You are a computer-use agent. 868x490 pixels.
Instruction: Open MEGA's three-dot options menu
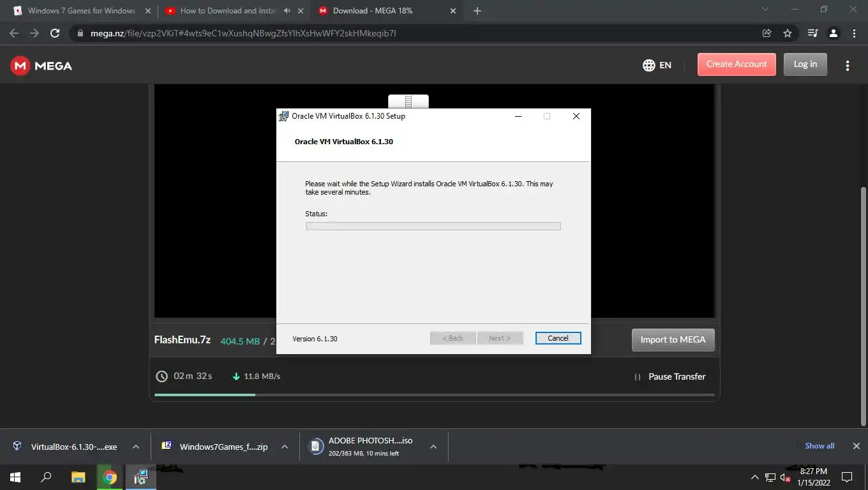pos(848,66)
